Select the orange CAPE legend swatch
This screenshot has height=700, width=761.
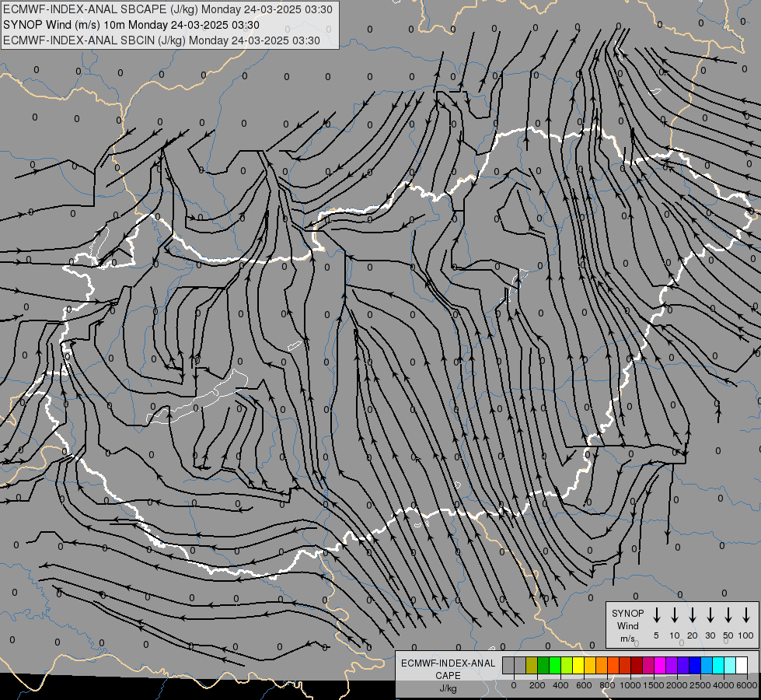click(x=602, y=665)
